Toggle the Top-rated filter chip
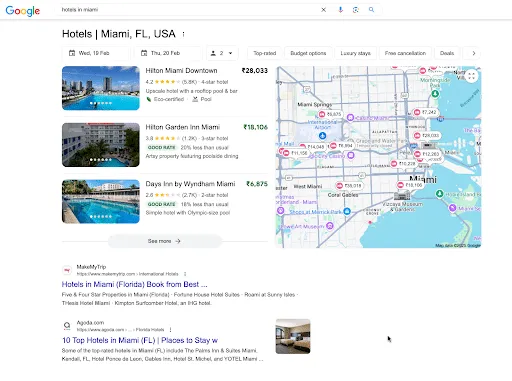The width and height of the screenshot is (512, 381). 265,53
